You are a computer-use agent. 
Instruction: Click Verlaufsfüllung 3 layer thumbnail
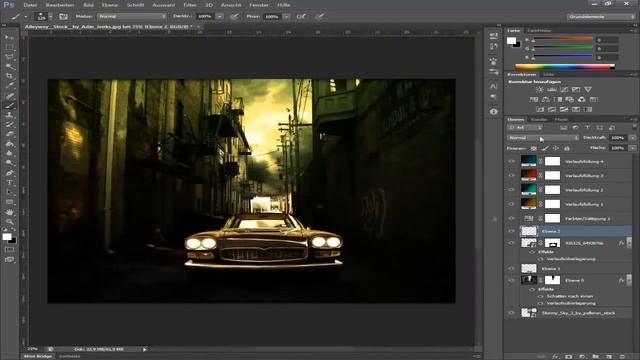pyautogui.click(x=529, y=176)
